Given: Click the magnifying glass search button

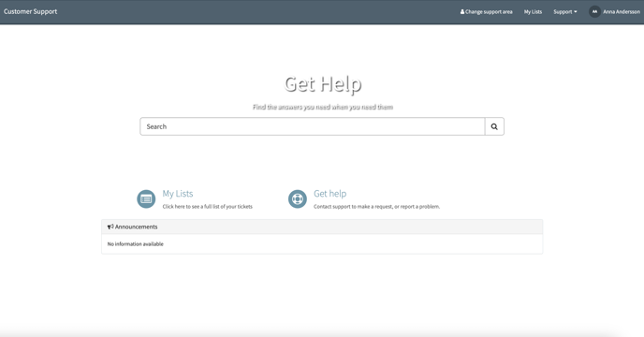Looking at the screenshot, I should point(494,126).
